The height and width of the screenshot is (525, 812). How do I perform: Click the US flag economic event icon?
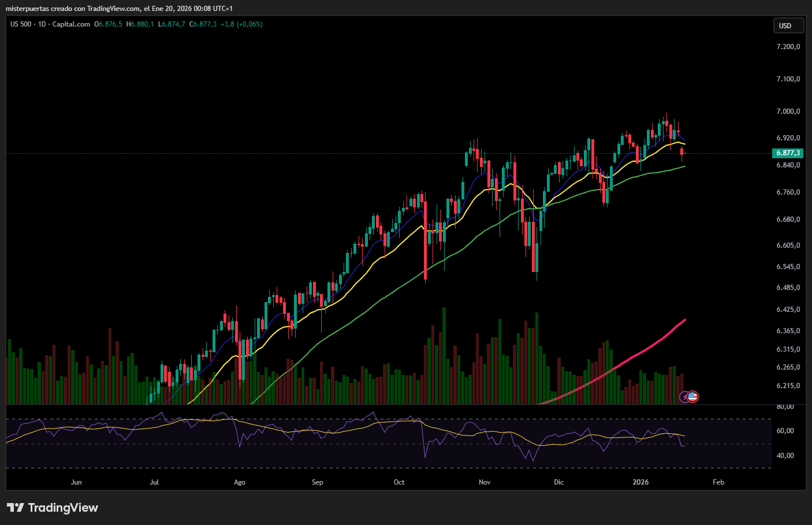(x=692, y=397)
